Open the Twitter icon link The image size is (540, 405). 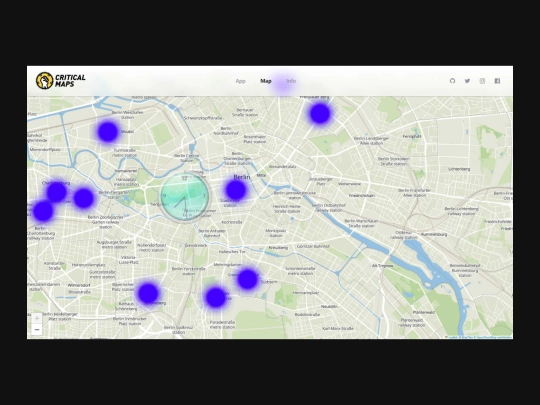pos(467,81)
